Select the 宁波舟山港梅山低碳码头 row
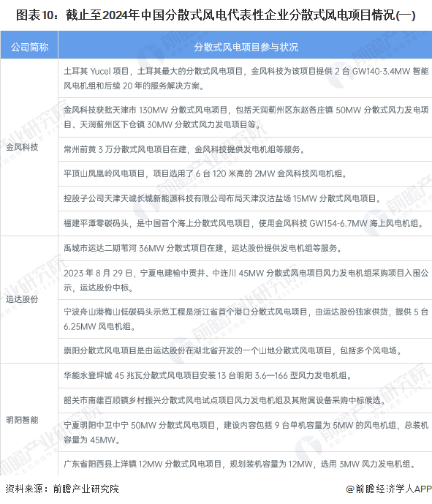The image size is (432, 504). (246, 319)
